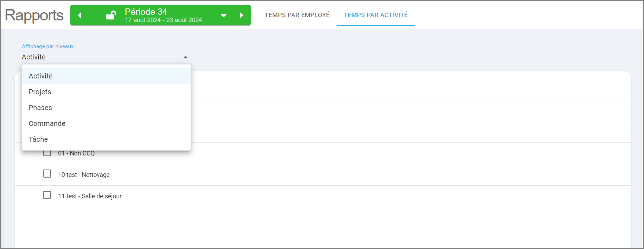Choose Commande from the list
The image size is (644, 249).
pyautogui.click(x=106, y=123)
